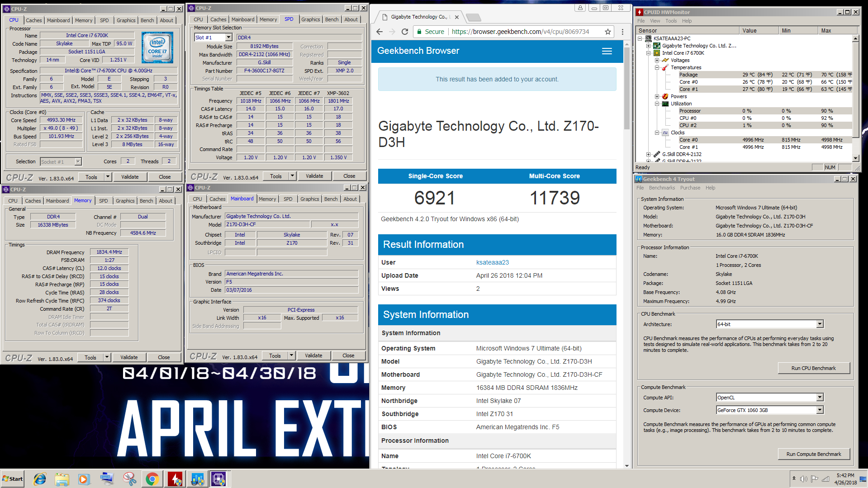Go back in the Chrome browser

pos(379,32)
